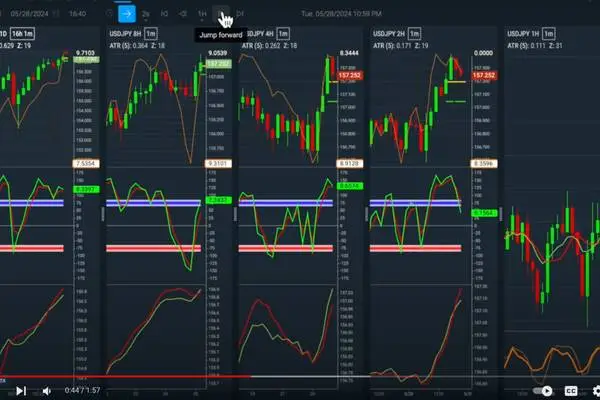Click the 8.9128 value label on the 4H chart
The image size is (600, 400).
(x=350, y=164)
